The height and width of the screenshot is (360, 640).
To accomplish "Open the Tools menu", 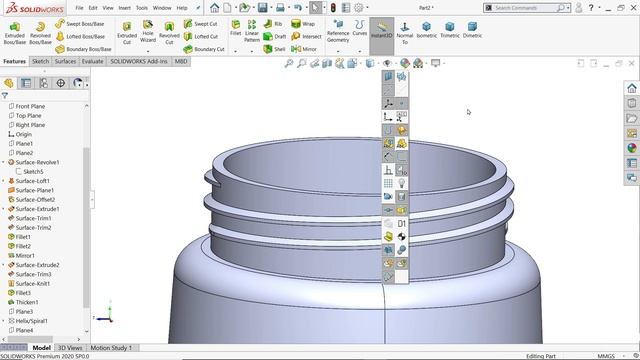I will pos(142,8).
